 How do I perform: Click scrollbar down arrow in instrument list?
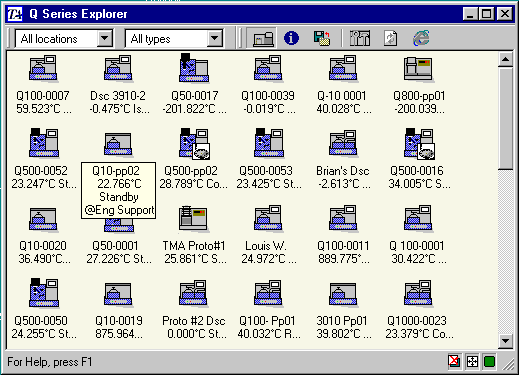[x=506, y=341]
